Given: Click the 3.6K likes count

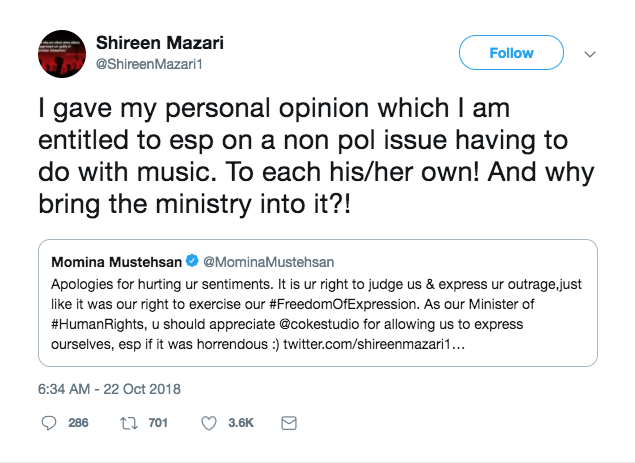Looking at the screenshot, I should 241,423.
